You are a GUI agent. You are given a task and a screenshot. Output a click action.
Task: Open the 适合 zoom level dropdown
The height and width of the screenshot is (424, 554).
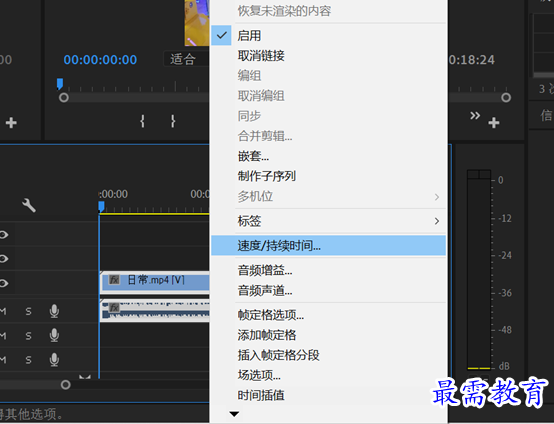[185, 59]
